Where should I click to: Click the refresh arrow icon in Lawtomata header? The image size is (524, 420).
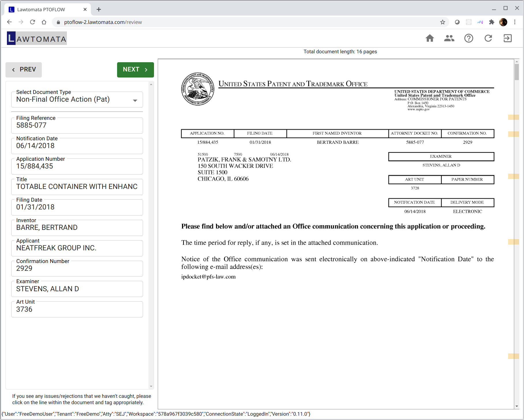coord(488,38)
